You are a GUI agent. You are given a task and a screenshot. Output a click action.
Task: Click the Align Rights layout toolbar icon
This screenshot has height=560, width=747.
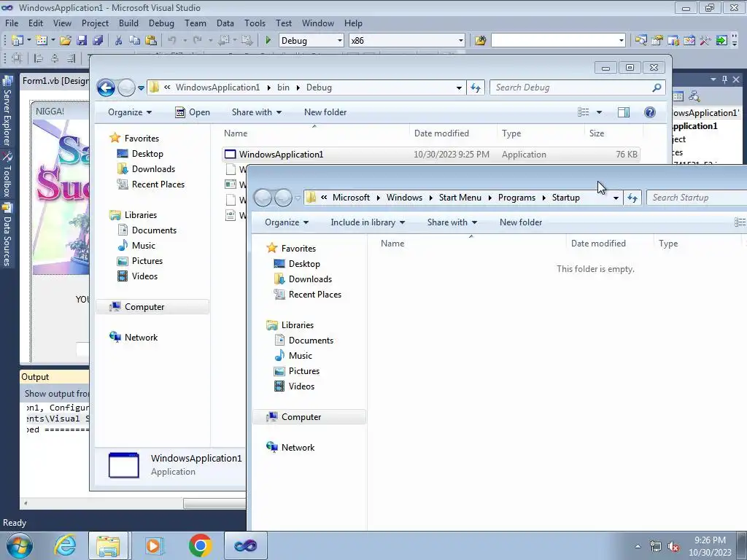71,58
